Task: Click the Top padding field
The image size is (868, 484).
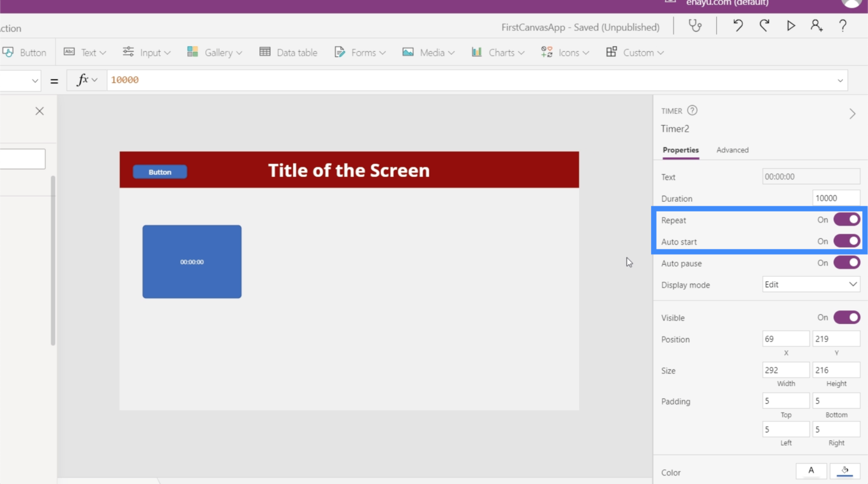Action: (785, 401)
